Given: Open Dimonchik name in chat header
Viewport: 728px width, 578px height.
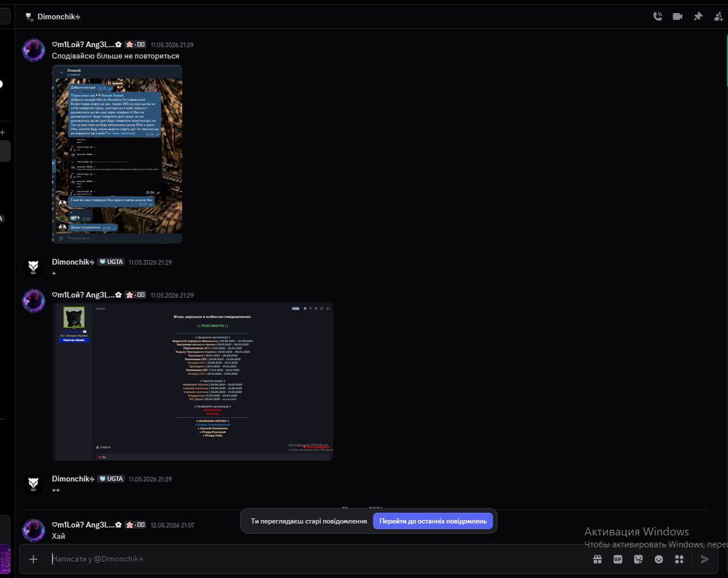Looking at the screenshot, I should [x=59, y=16].
